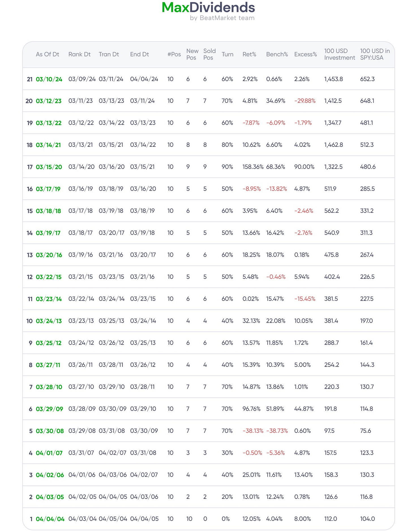The height and width of the screenshot is (532, 412).
Task: Select the 'As Of Dt' column header
Action: point(48,54)
